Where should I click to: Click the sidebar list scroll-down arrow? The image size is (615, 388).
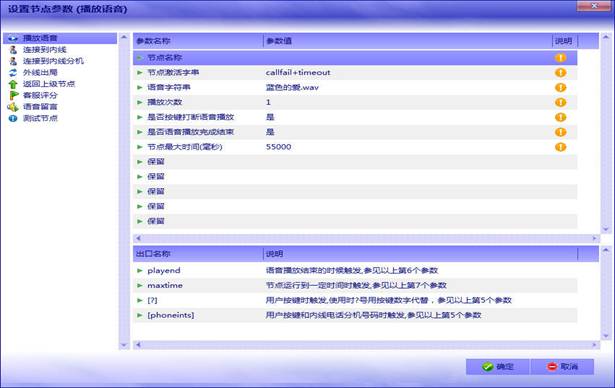[124, 345]
